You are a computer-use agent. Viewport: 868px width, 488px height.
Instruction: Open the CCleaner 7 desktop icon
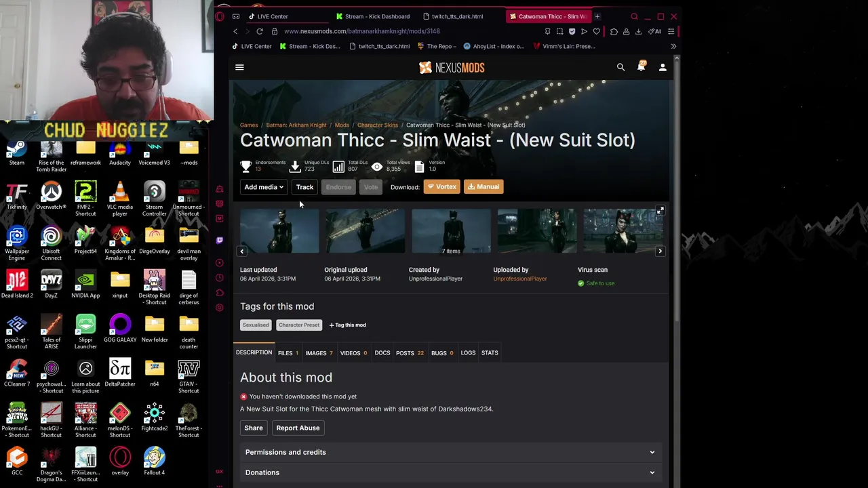(x=17, y=373)
